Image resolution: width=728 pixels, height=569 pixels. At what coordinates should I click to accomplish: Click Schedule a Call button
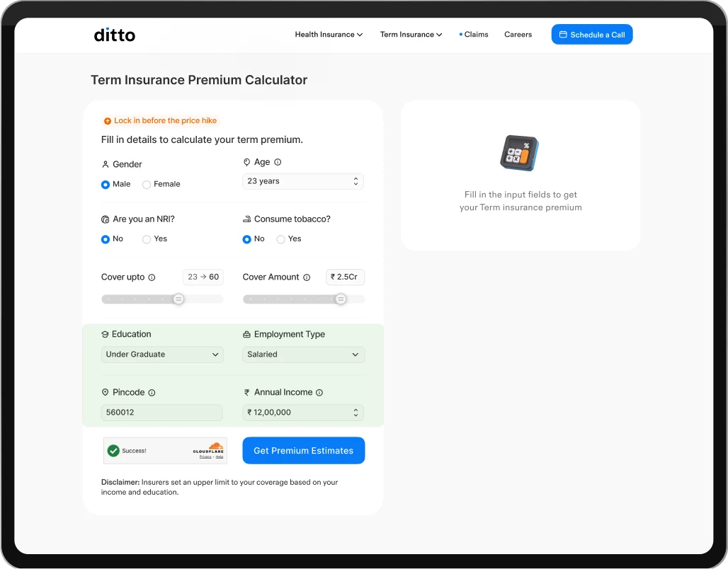point(592,35)
